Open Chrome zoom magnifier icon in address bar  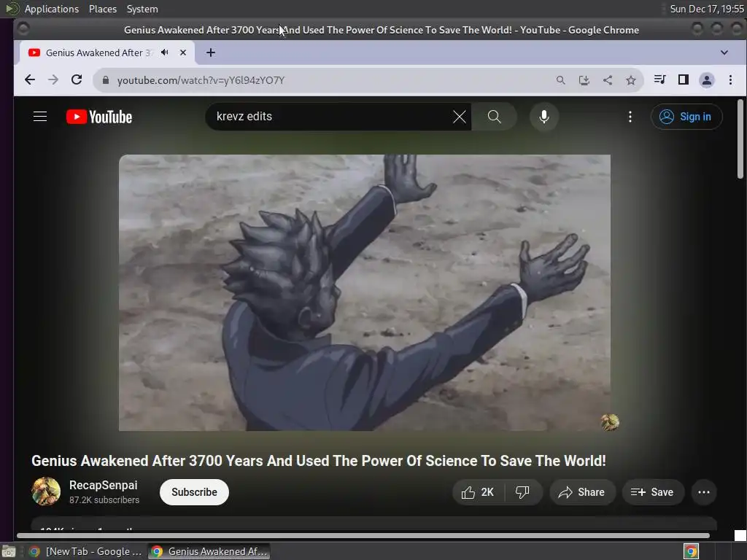click(561, 80)
